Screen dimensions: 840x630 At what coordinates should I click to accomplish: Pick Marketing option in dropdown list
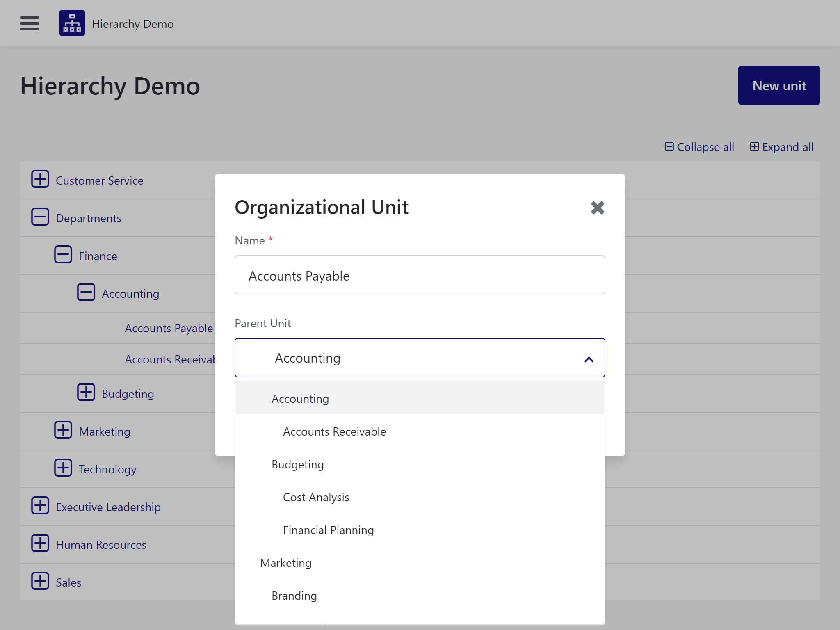coord(286,563)
